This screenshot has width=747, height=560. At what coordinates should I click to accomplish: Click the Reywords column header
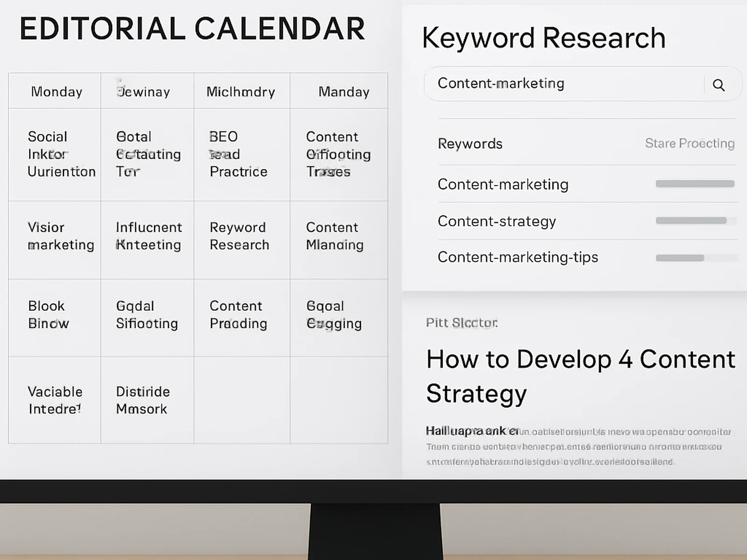tap(470, 144)
